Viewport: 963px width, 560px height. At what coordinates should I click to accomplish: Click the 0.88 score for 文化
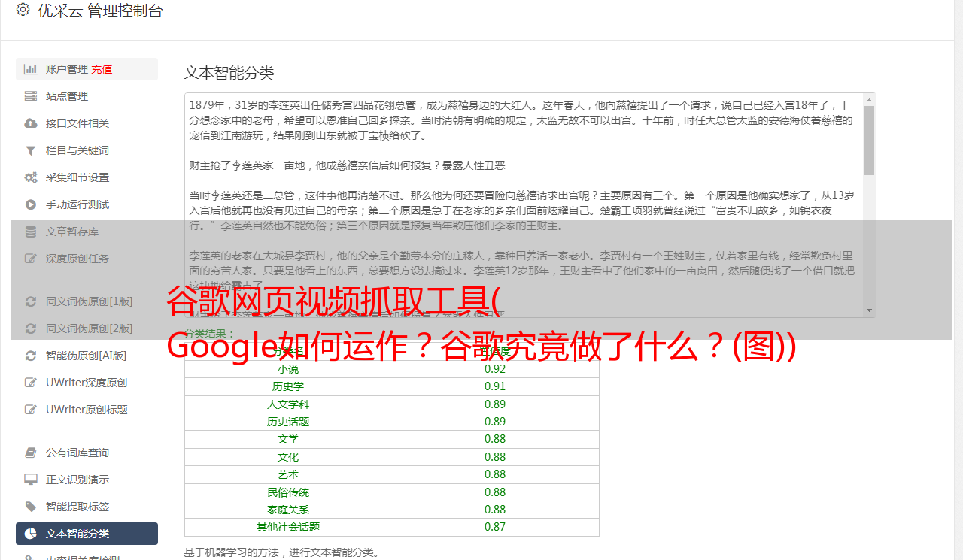click(x=495, y=457)
